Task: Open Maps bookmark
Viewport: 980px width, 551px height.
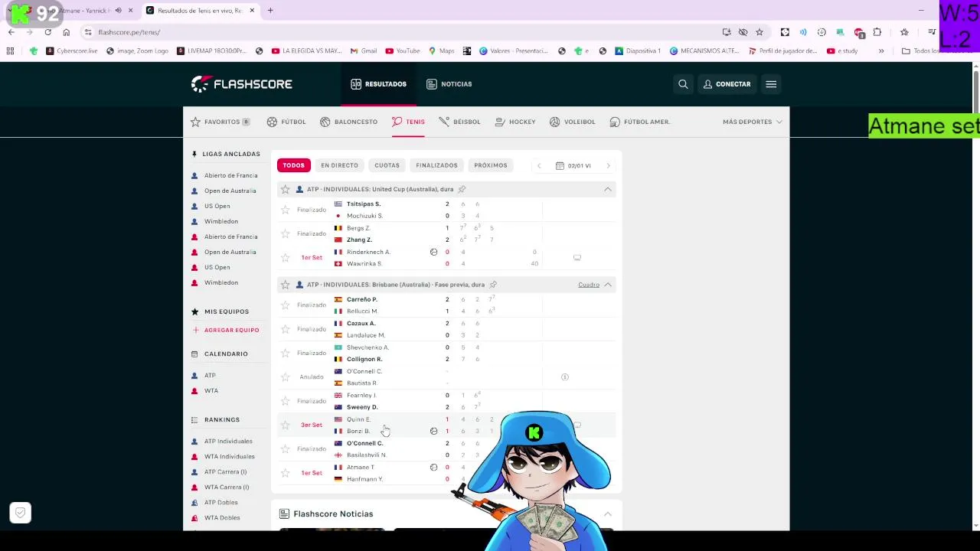Action: [442, 51]
